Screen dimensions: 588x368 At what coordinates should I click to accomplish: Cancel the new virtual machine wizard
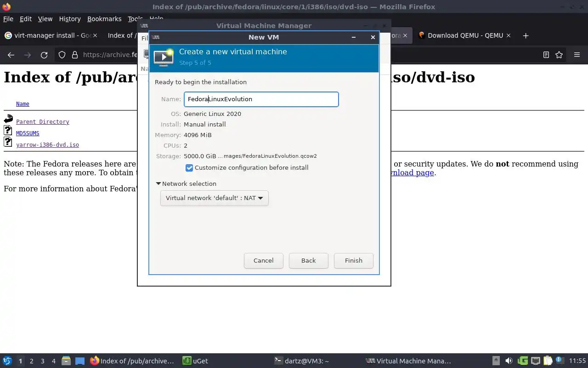[263, 260]
